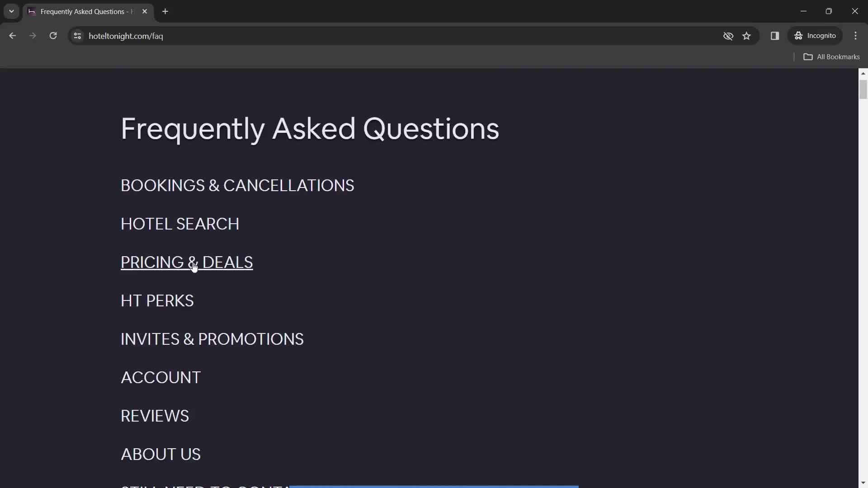Click the address bar URL field

(126, 36)
